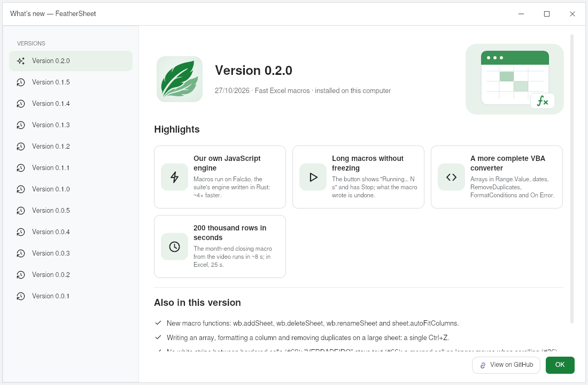This screenshot has width=588, height=385.
Task: Click link icon in View on GitHub button
Action: point(483,365)
